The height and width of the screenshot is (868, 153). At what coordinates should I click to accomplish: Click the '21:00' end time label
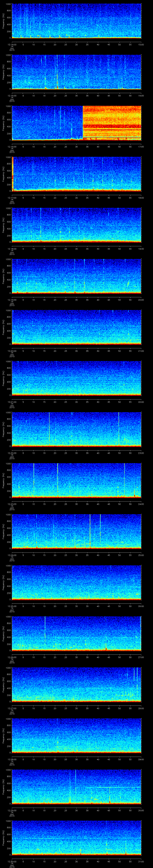pos(141,351)
